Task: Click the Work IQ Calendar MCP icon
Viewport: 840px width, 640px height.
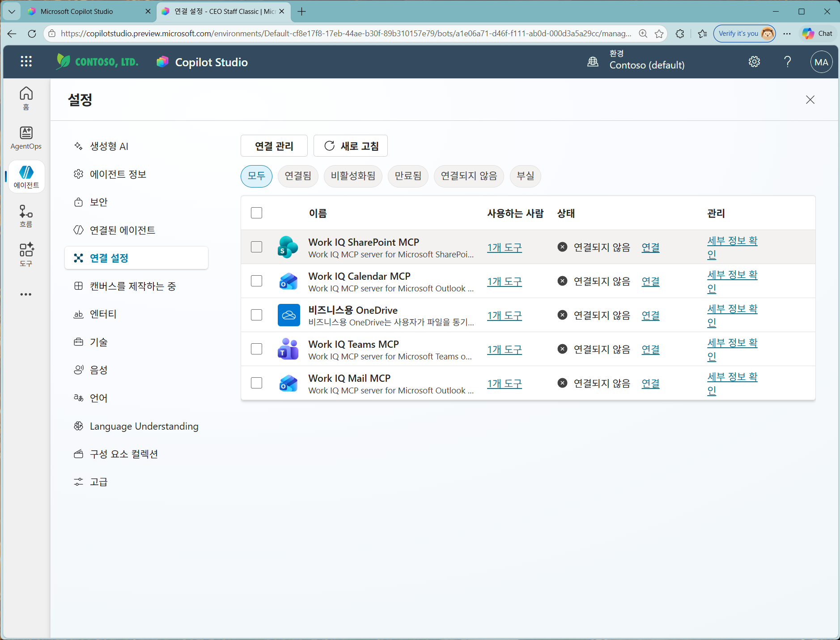Action: coord(288,281)
